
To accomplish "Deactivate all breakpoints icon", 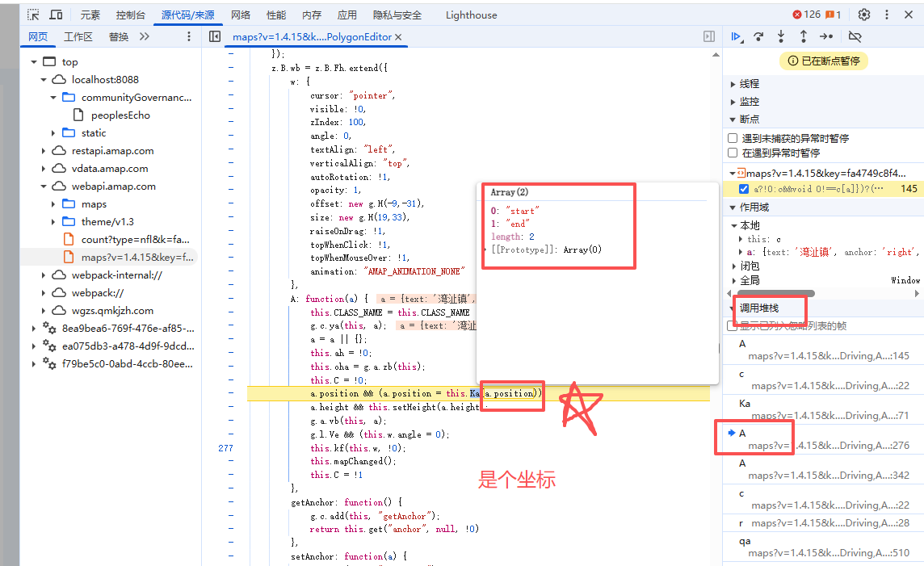I will [855, 36].
